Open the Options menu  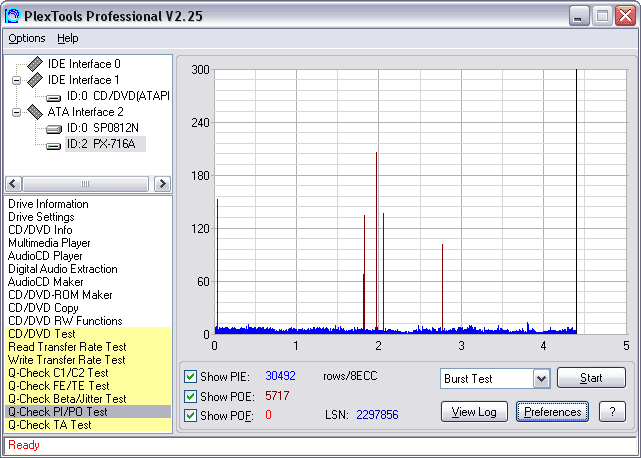(x=27, y=38)
